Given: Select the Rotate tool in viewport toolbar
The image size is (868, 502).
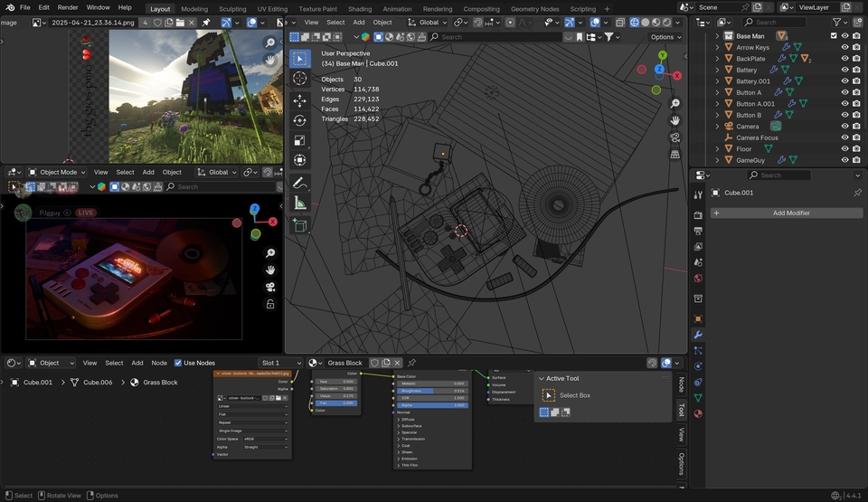Looking at the screenshot, I should tap(299, 119).
